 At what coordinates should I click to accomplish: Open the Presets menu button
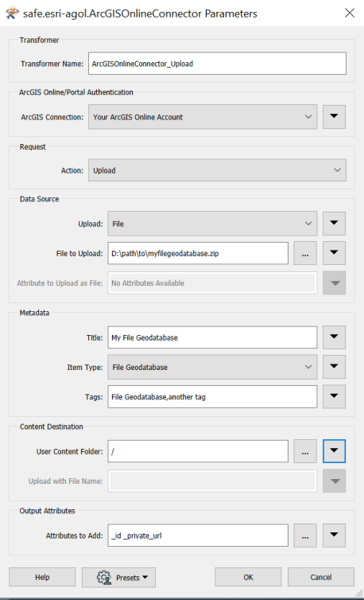tap(118, 577)
